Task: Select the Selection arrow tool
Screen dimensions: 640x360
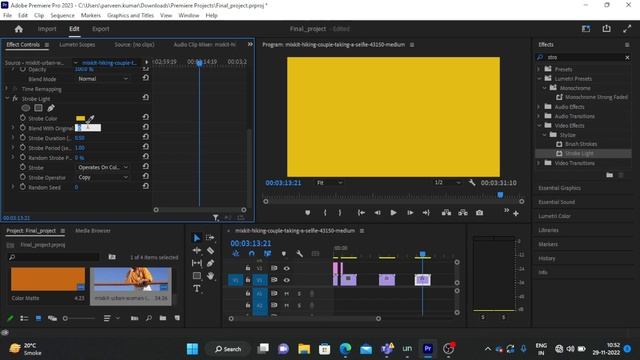Action: tap(197, 238)
